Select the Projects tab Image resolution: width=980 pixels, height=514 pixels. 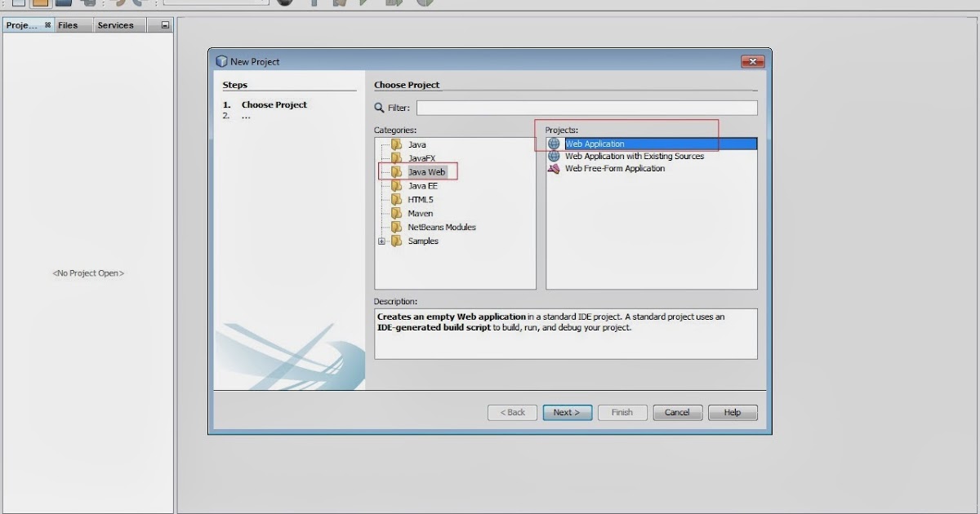coord(22,25)
